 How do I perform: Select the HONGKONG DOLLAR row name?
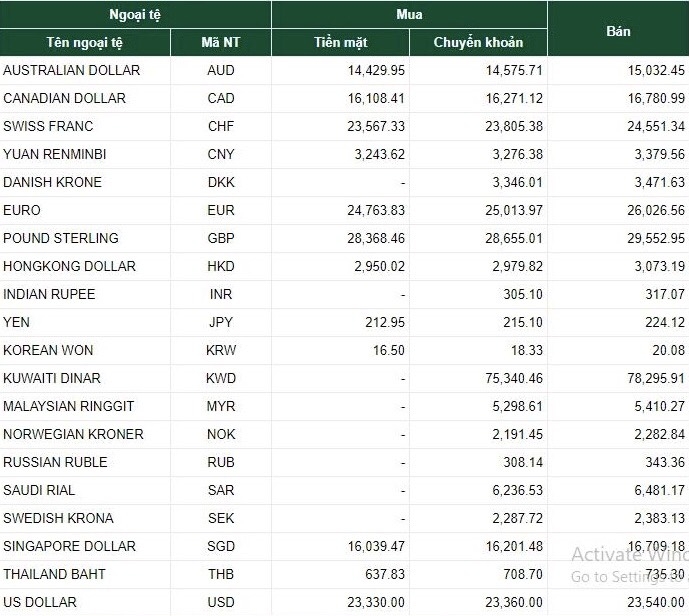tap(69, 267)
